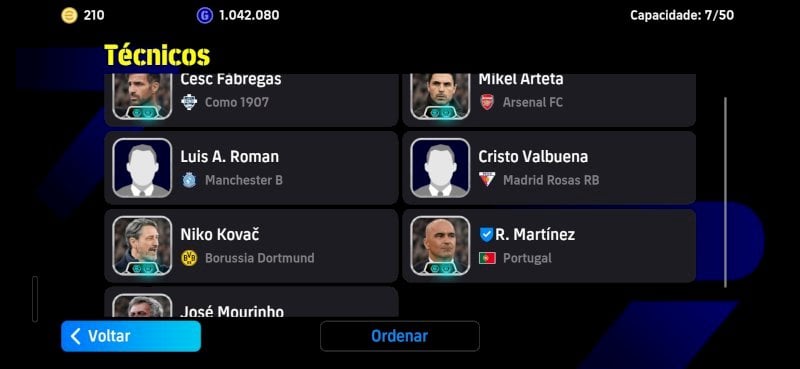Go back with the Voltar button

pos(131,336)
